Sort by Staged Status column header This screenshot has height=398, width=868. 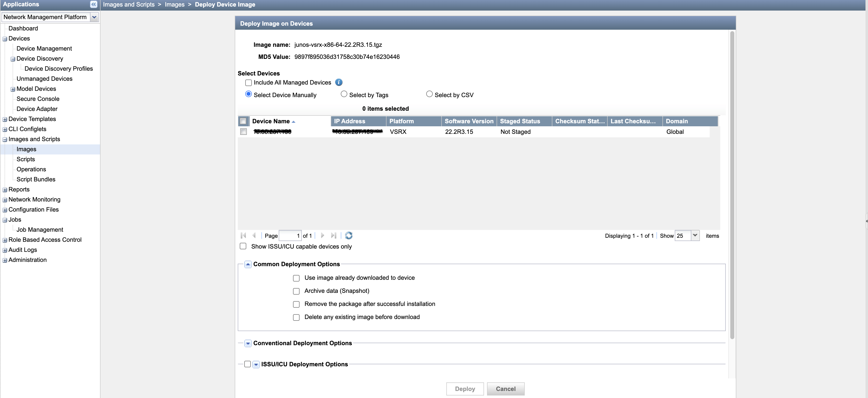tap(524, 121)
